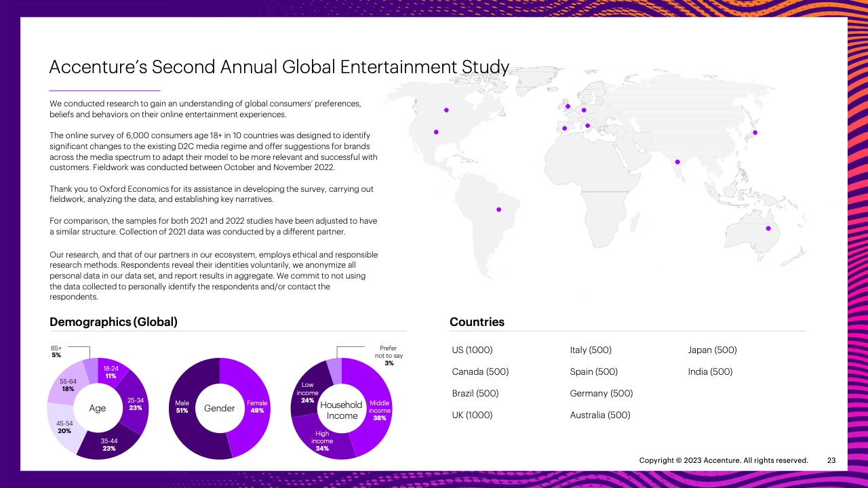868x488 pixels.
Task: Select the United States map dot
Action: coord(436,131)
